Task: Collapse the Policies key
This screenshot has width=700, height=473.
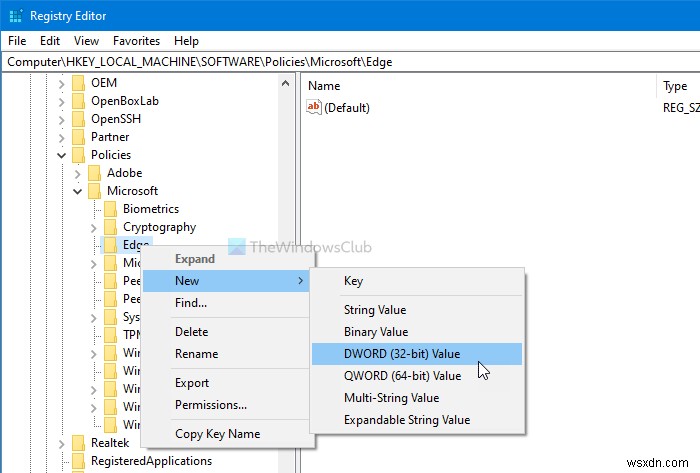Action: point(62,155)
